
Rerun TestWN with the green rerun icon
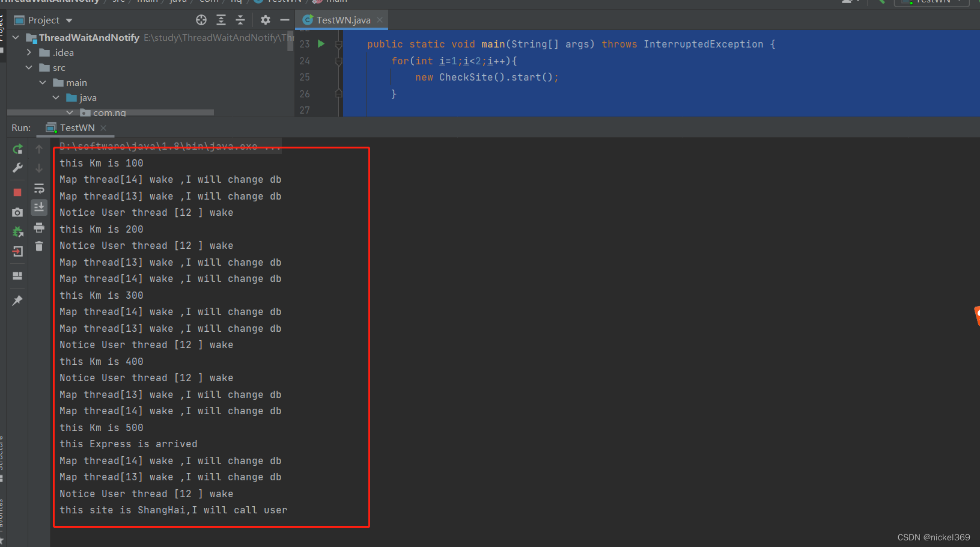click(17, 149)
